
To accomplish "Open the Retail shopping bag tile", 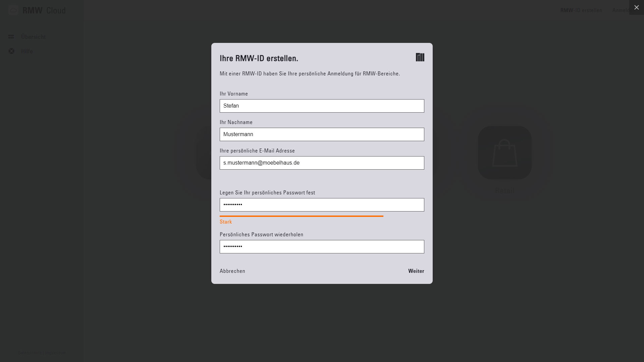I will coord(504,153).
